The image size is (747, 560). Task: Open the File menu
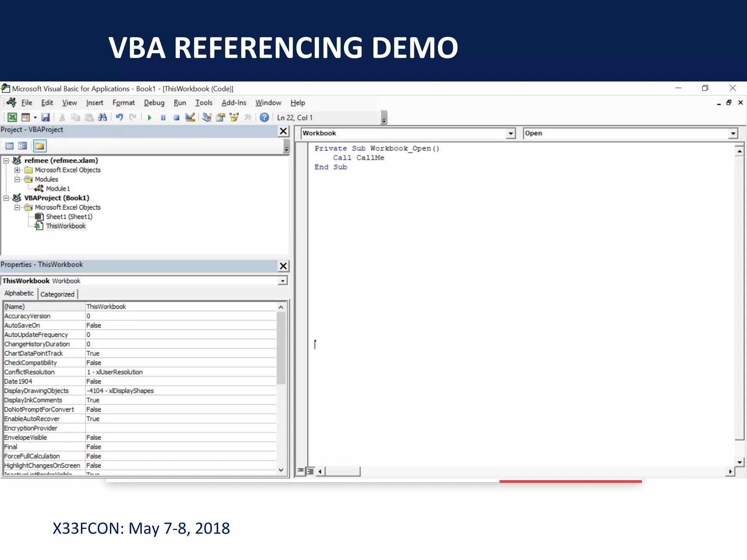point(27,103)
